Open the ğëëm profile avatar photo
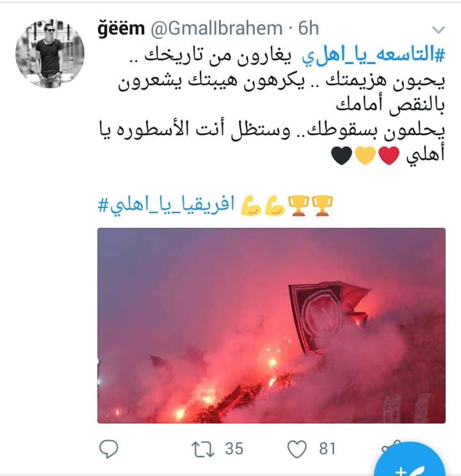The image size is (461, 476). (x=50, y=54)
